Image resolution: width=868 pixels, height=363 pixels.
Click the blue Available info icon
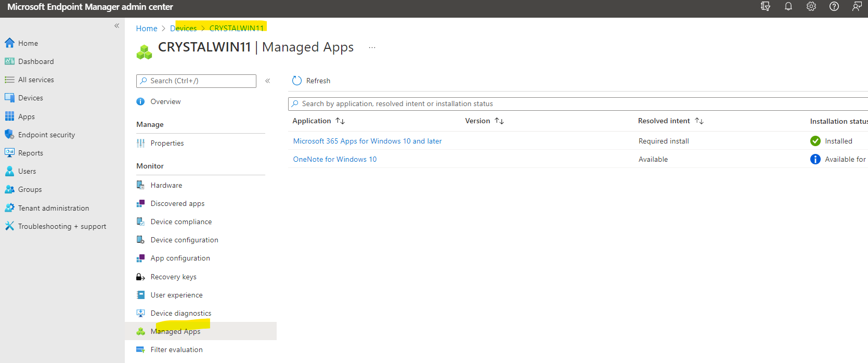point(815,159)
